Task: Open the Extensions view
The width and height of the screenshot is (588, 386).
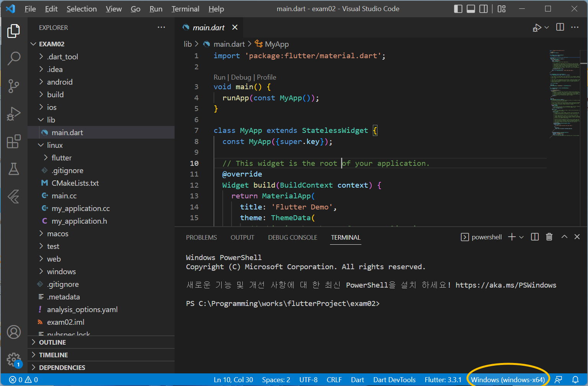Action: (14, 141)
